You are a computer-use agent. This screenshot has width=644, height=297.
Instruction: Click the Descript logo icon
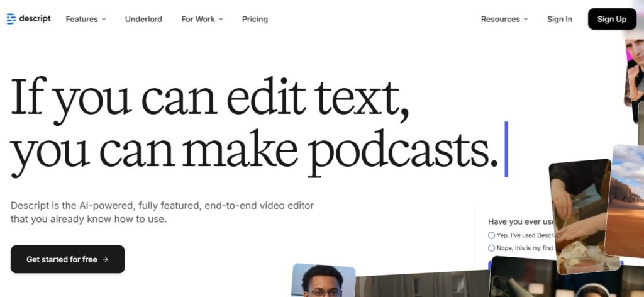11,19
